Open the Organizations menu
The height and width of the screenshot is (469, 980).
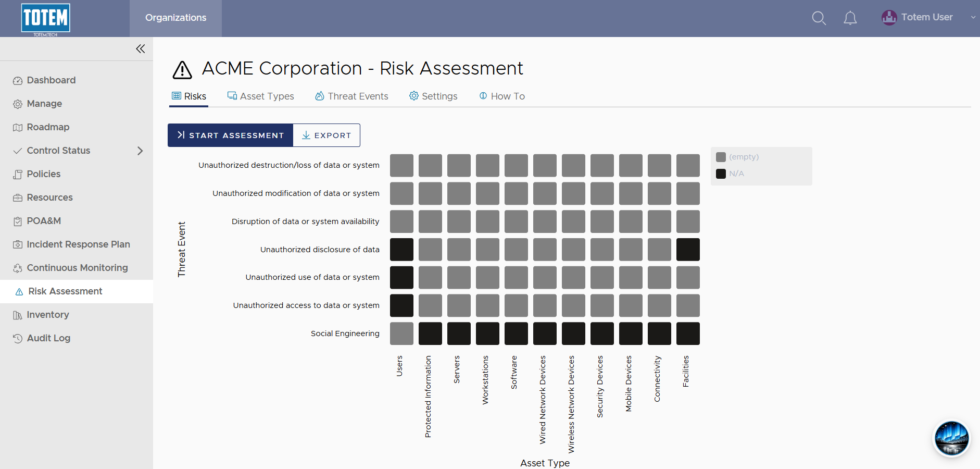coord(175,18)
